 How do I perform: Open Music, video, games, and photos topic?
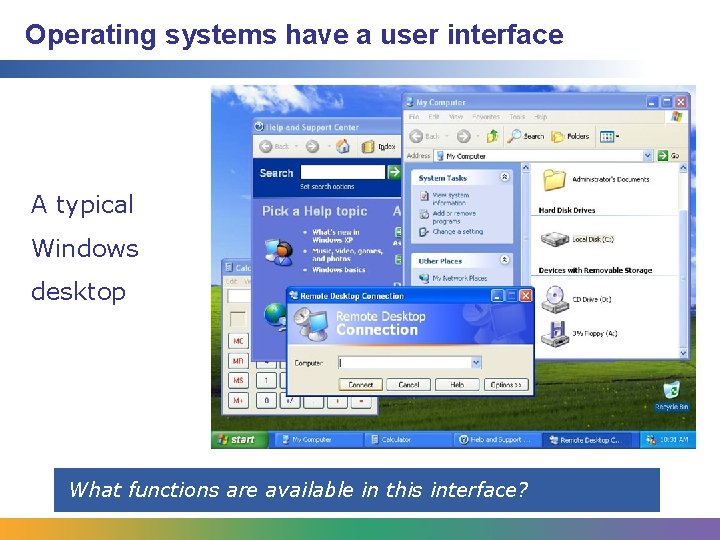pyautogui.click(x=347, y=255)
